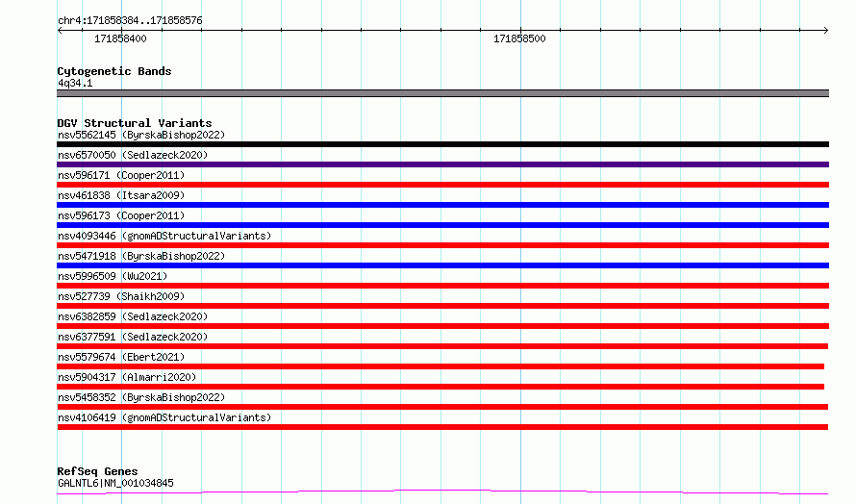Click the left arrow of the ruler
The height and width of the screenshot is (504, 856).
[x=60, y=30]
